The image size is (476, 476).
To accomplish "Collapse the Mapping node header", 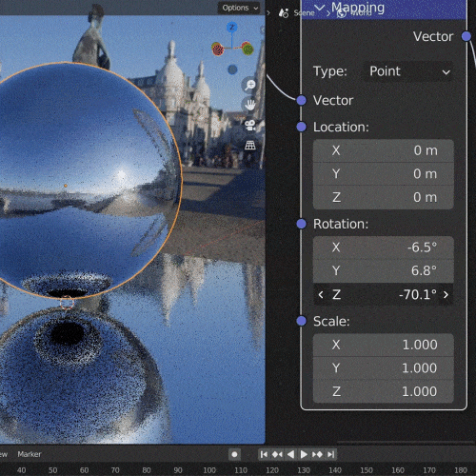I will click(320, 7).
